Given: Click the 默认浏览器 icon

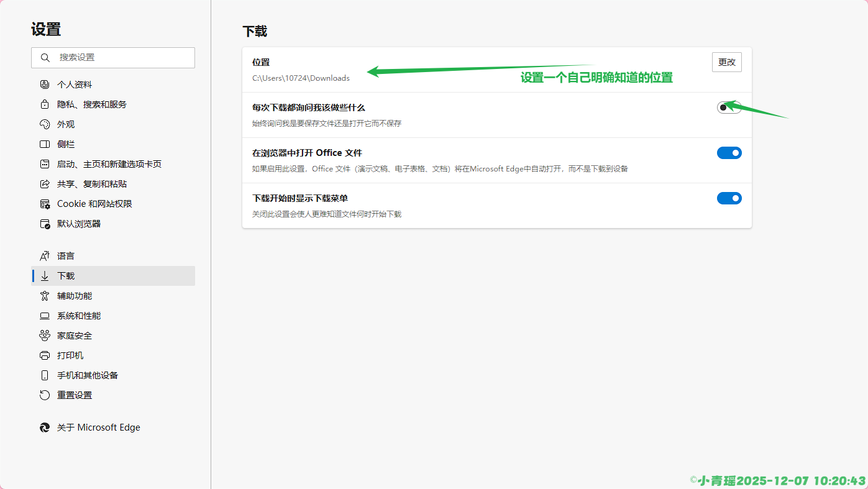Looking at the screenshot, I should [45, 224].
